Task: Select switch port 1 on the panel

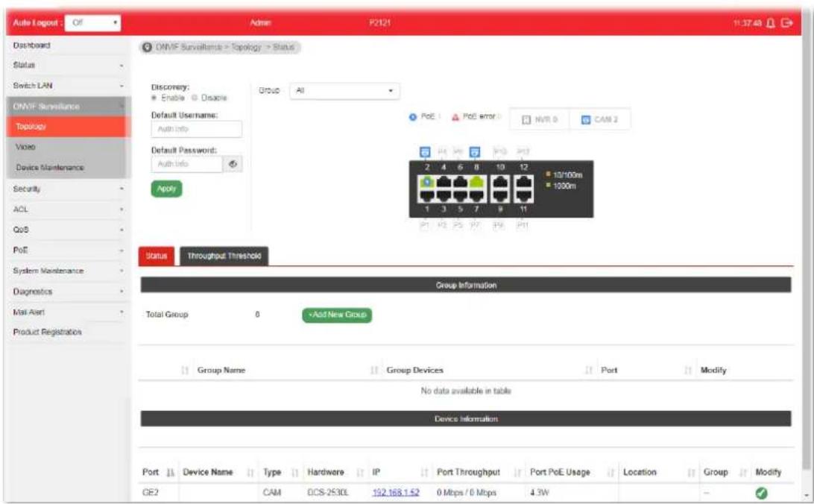Action: (x=426, y=195)
